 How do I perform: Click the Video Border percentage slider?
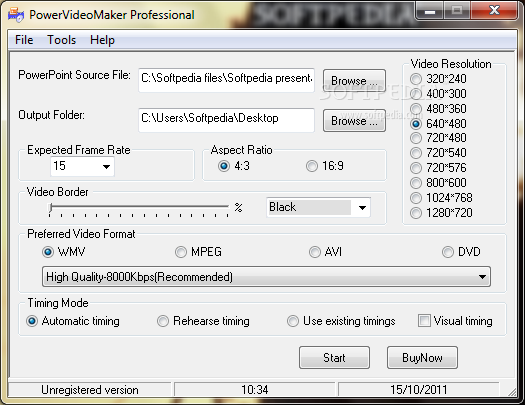pos(139,209)
